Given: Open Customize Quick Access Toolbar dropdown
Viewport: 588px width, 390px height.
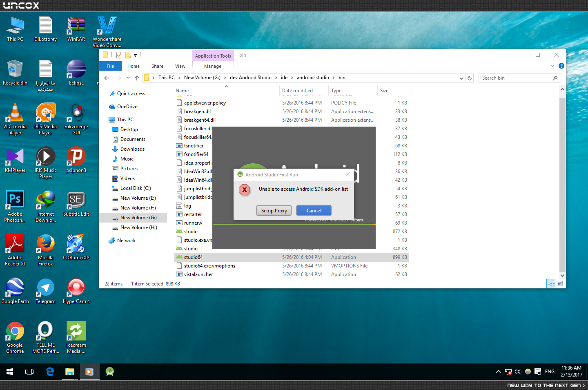Looking at the screenshot, I should pos(135,55).
